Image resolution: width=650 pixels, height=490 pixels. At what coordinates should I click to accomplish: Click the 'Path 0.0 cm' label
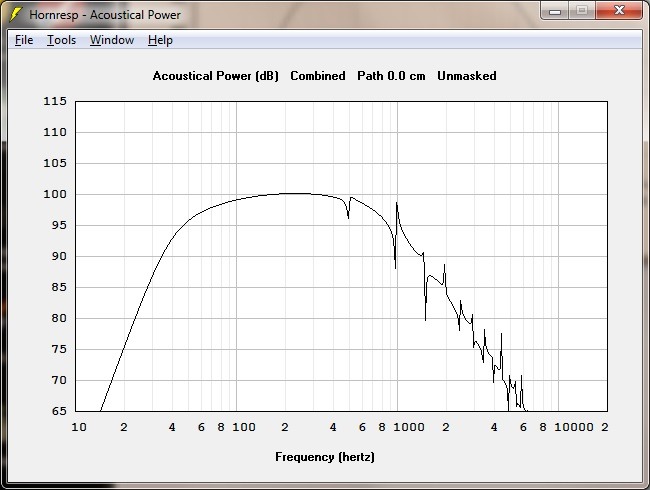click(x=391, y=76)
